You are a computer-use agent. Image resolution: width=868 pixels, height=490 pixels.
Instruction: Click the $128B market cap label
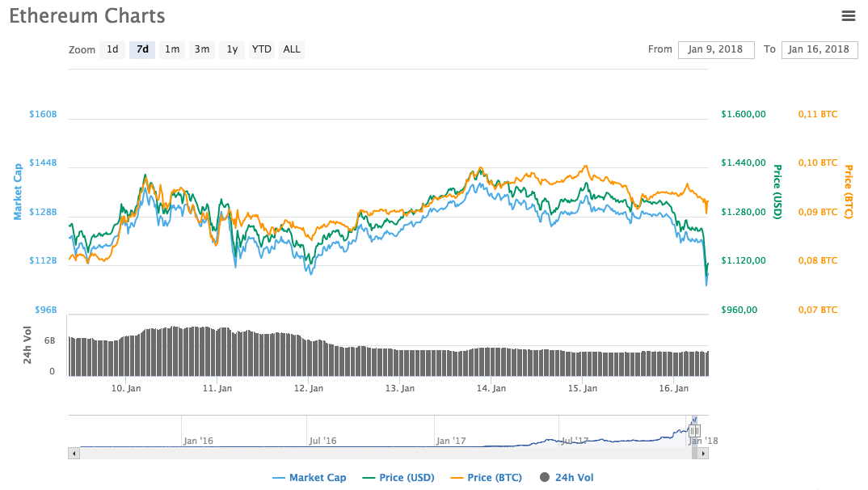43,212
